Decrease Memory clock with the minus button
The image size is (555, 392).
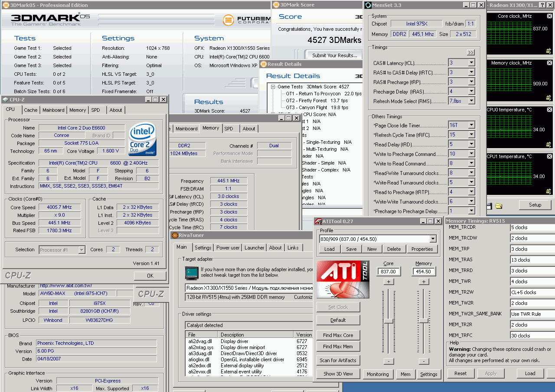[424, 361]
